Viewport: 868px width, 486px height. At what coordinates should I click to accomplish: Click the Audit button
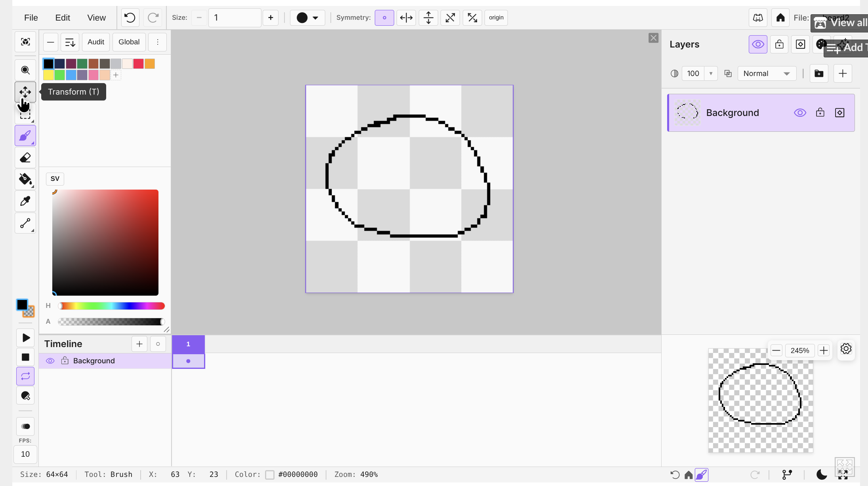96,42
